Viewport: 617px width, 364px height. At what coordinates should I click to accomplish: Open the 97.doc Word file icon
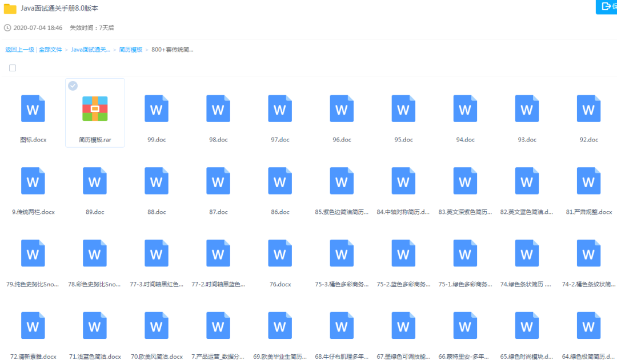(280, 108)
